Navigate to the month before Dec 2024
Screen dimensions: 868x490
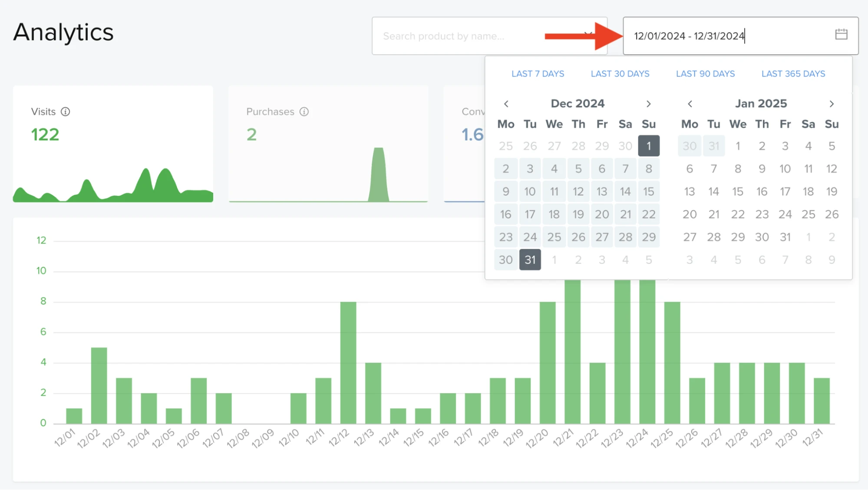coord(506,104)
